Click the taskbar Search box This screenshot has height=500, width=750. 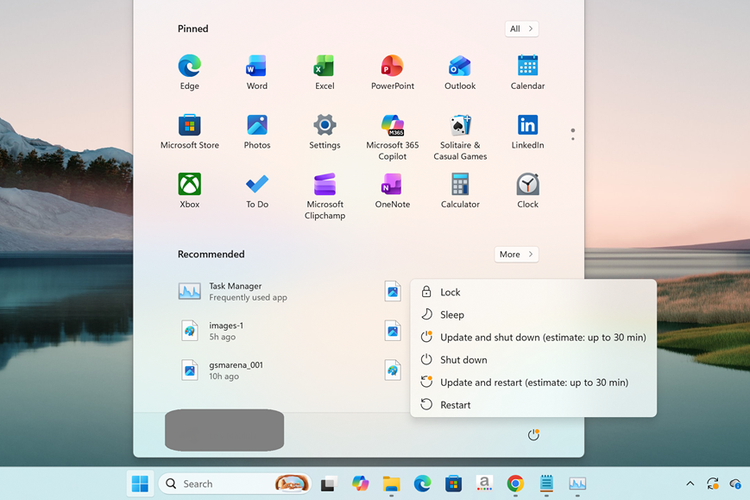click(234, 484)
